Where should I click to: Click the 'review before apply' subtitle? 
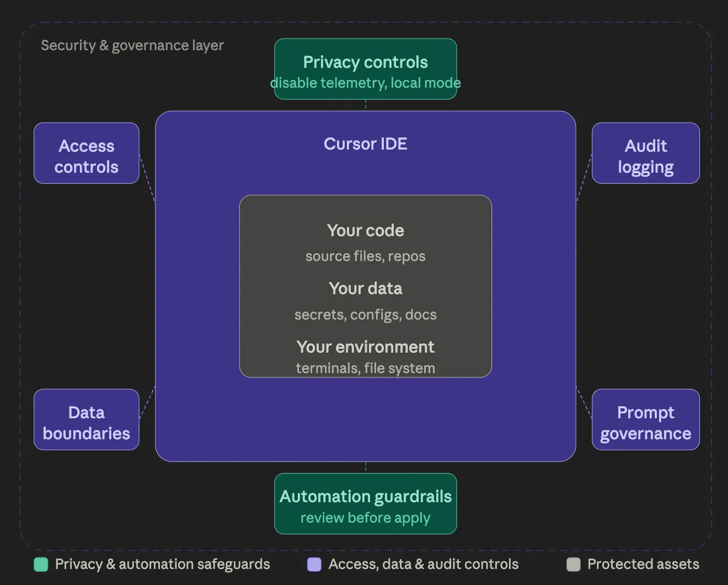(x=366, y=518)
